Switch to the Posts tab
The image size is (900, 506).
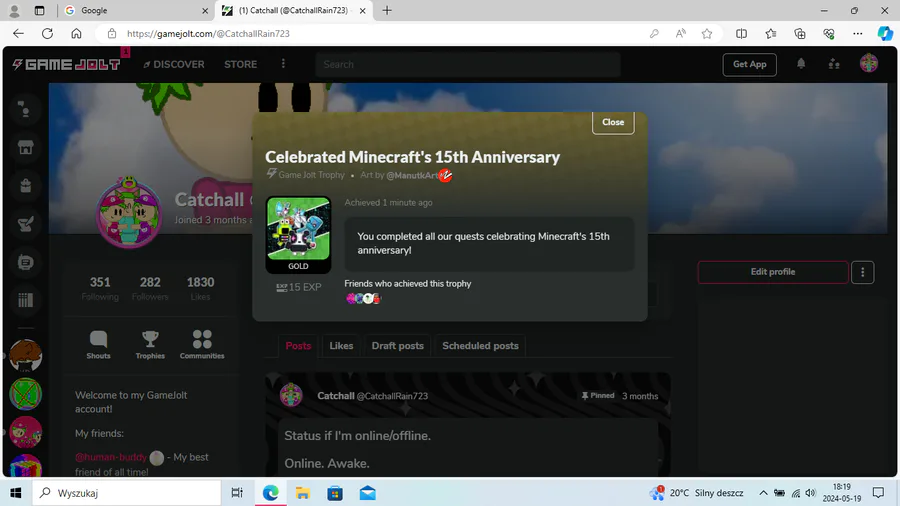(x=298, y=346)
